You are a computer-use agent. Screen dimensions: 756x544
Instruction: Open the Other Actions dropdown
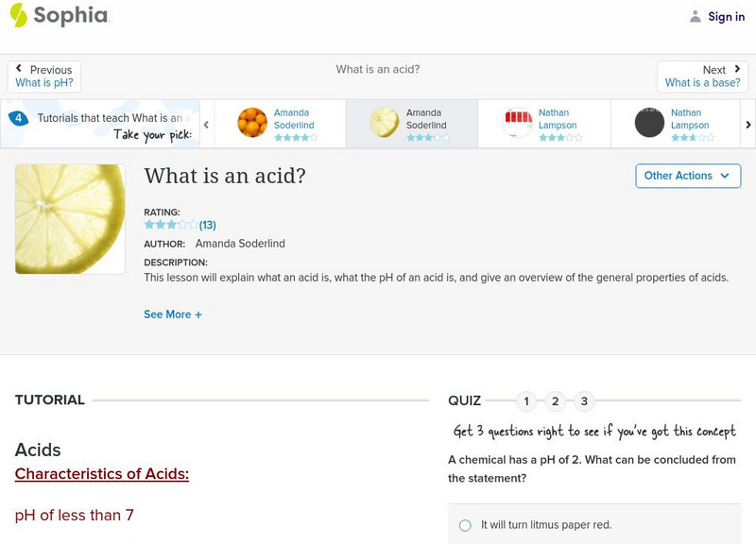pyautogui.click(x=687, y=176)
